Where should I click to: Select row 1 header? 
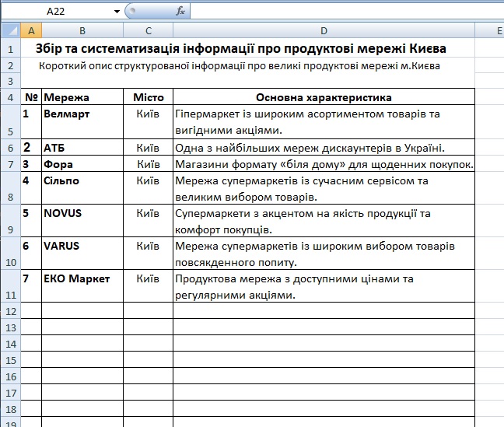(x=11, y=49)
